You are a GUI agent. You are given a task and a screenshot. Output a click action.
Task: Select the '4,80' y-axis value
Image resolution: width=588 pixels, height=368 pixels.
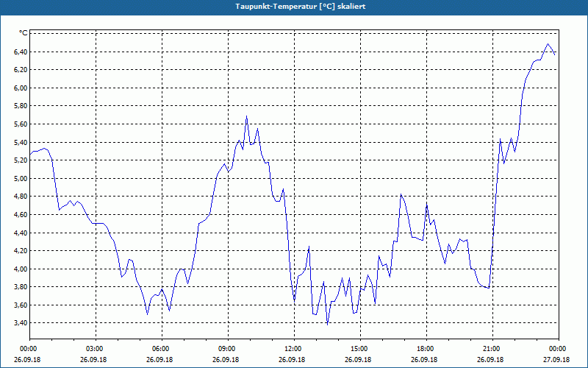tap(21, 197)
